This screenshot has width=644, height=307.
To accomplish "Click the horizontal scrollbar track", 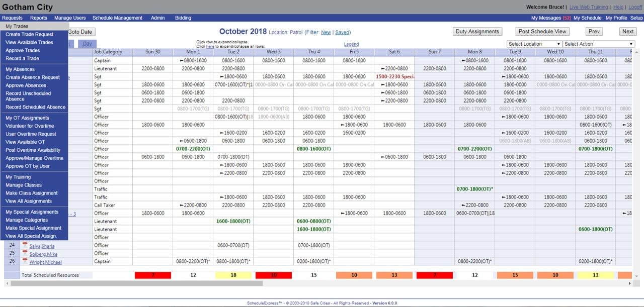I will tap(403, 283).
